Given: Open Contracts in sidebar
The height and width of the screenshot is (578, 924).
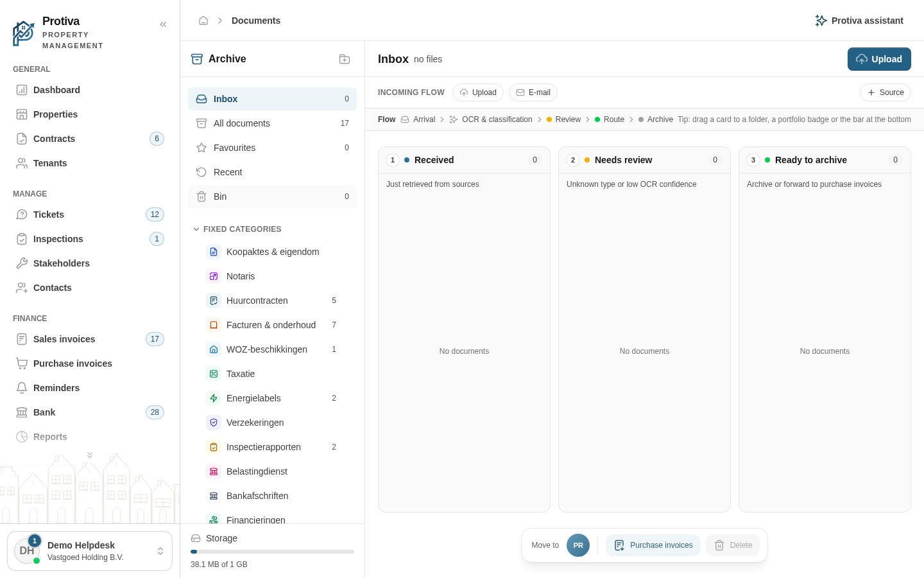Looking at the screenshot, I should 90,139.
